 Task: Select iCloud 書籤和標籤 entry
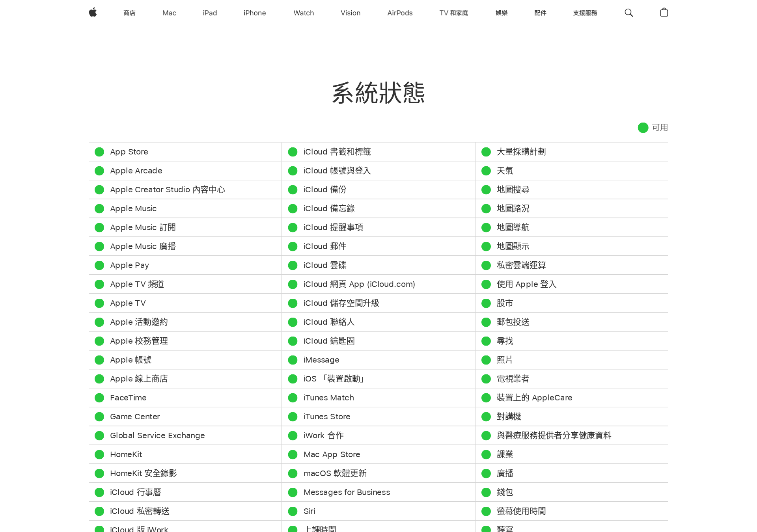coord(337,152)
